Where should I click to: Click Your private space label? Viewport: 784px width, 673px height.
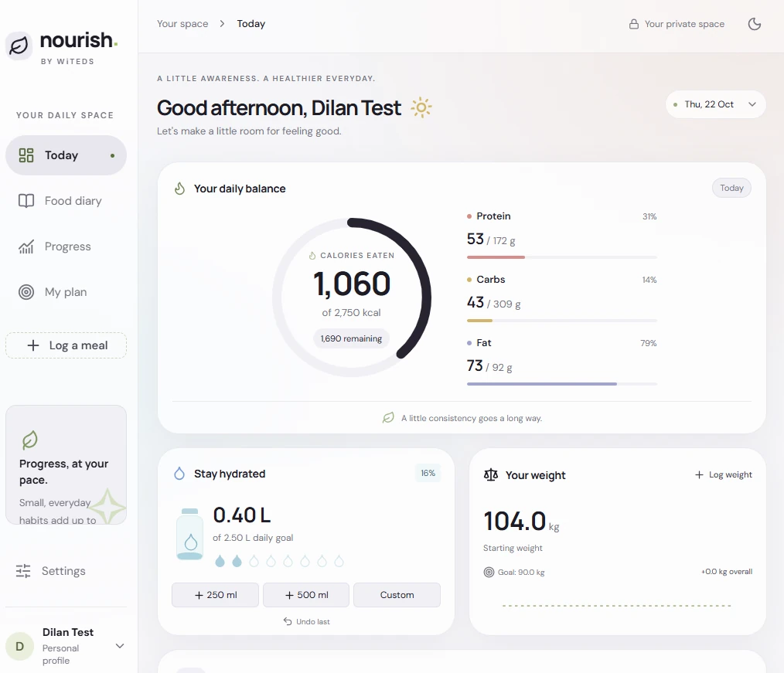coord(684,24)
